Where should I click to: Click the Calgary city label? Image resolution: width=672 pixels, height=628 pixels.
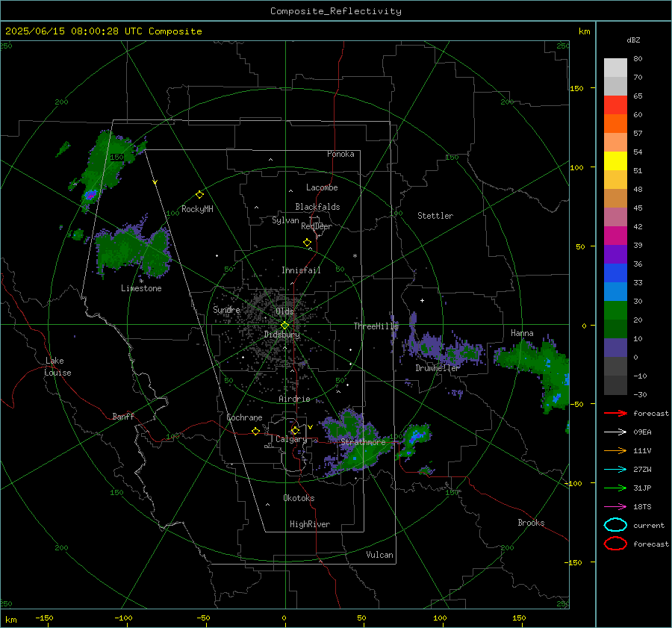(291, 439)
